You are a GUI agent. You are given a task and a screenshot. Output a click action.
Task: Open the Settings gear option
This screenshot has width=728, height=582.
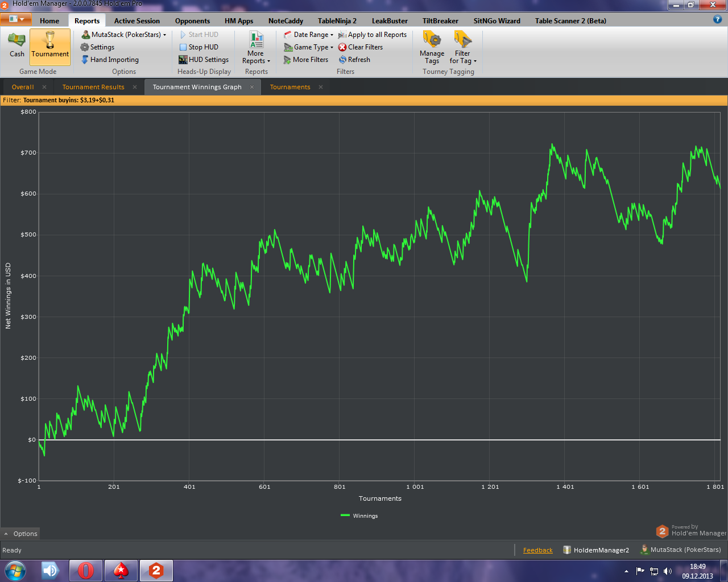(x=97, y=47)
